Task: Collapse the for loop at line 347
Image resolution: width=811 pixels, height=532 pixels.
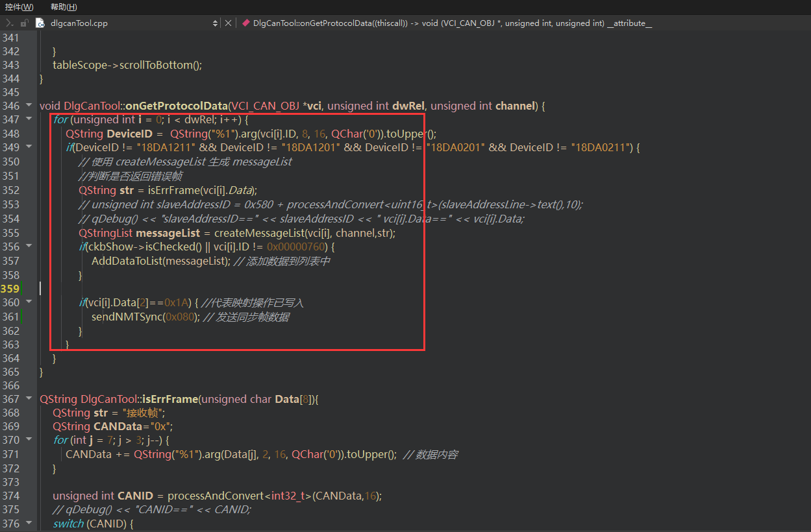Action: (x=29, y=119)
